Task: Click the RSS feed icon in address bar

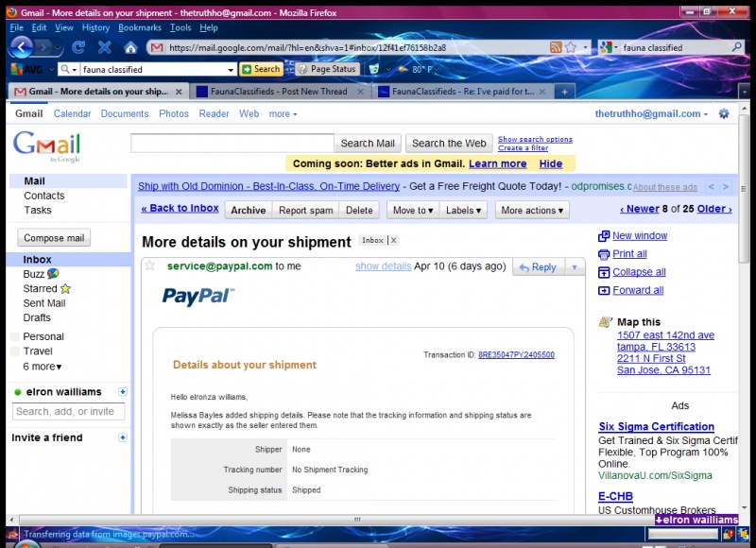Action: click(556, 47)
